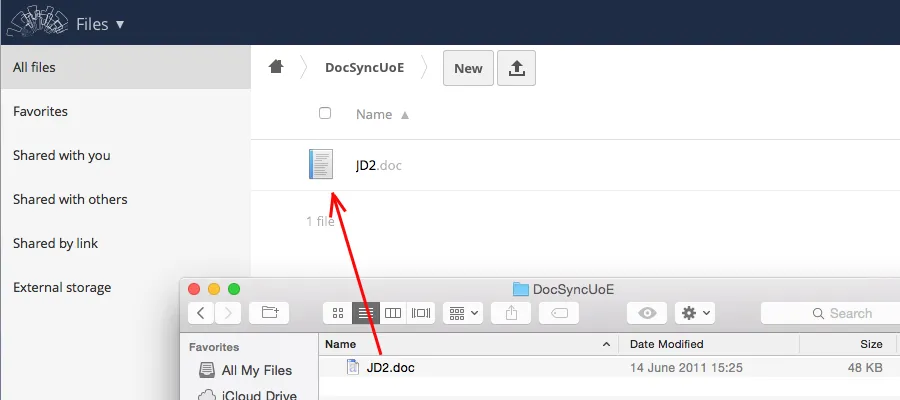Switch Finder to list view
Screen dimensions: 900x400
click(366, 313)
